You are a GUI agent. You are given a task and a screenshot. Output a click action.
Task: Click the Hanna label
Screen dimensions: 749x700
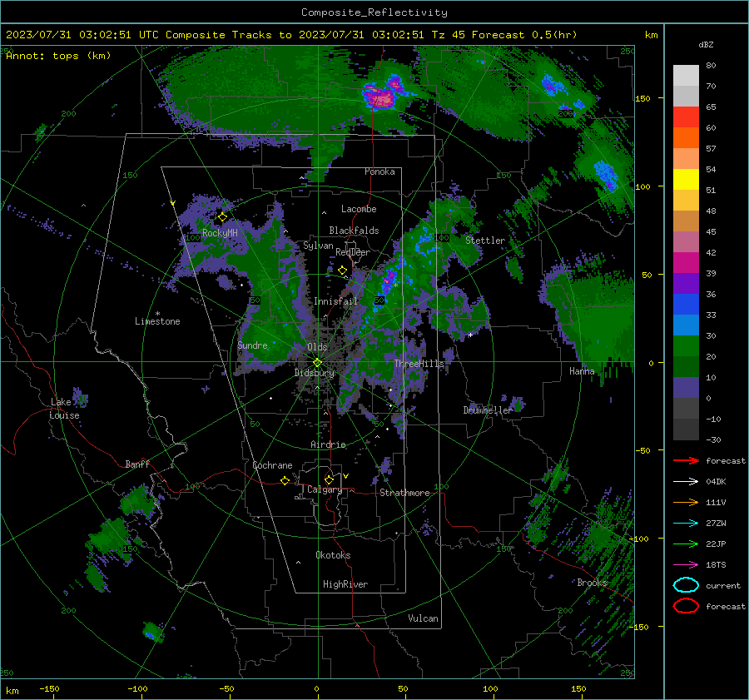tap(582, 371)
